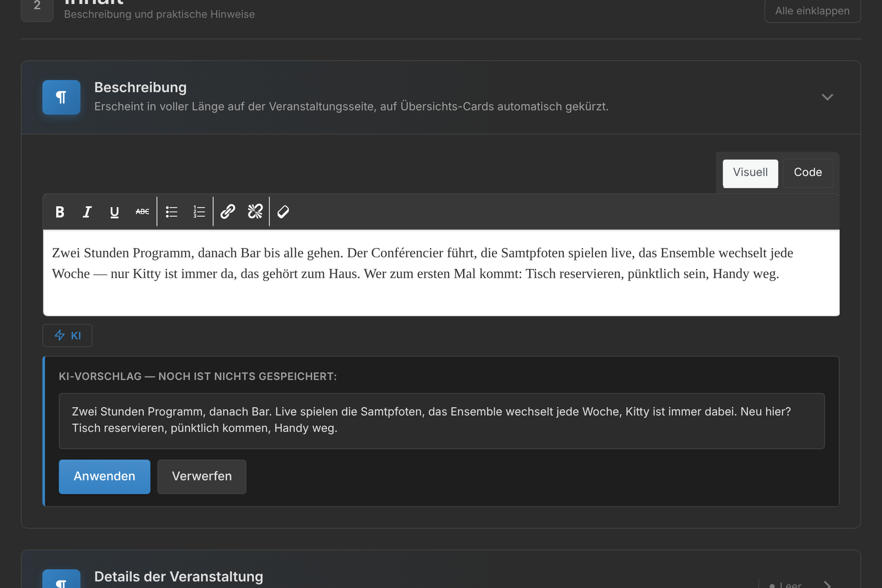Click the paragraph icon beside Beschreibung

[61, 98]
